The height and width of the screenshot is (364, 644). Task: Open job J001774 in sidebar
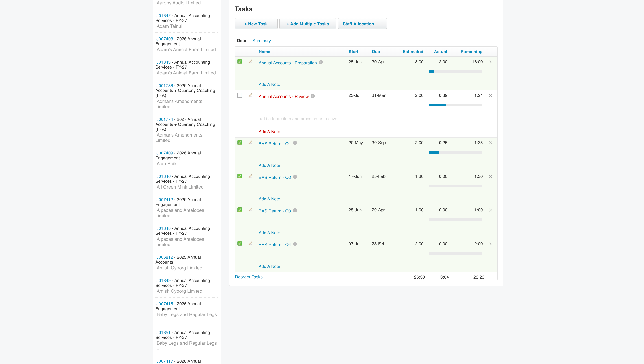pyautogui.click(x=165, y=119)
